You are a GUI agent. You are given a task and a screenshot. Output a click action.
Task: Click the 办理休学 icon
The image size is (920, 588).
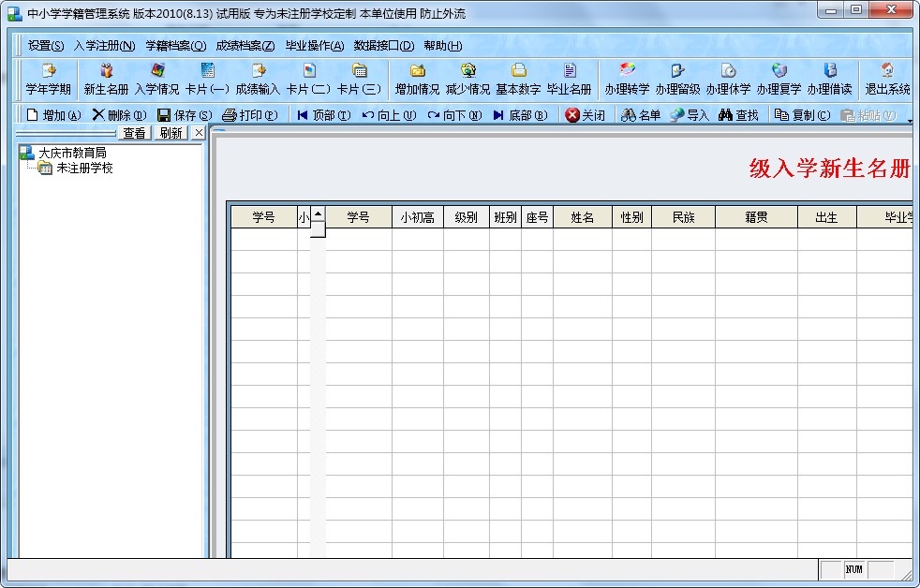(x=728, y=80)
